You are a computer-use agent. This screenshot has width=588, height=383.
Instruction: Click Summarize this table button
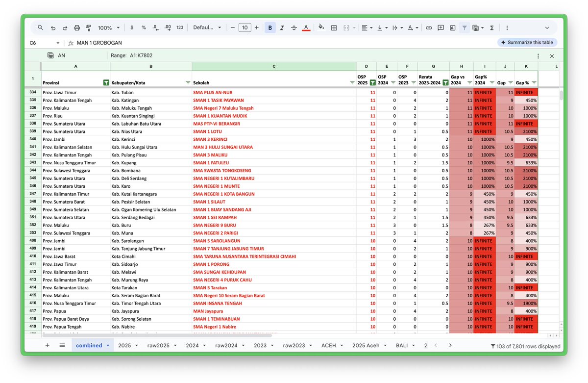(527, 43)
